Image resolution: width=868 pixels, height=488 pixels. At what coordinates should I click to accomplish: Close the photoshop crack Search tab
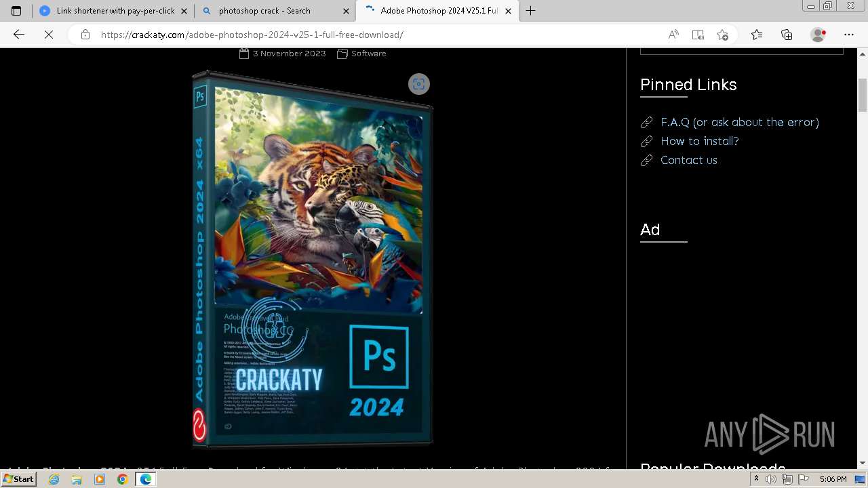pyautogui.click(x=346, y=11)
